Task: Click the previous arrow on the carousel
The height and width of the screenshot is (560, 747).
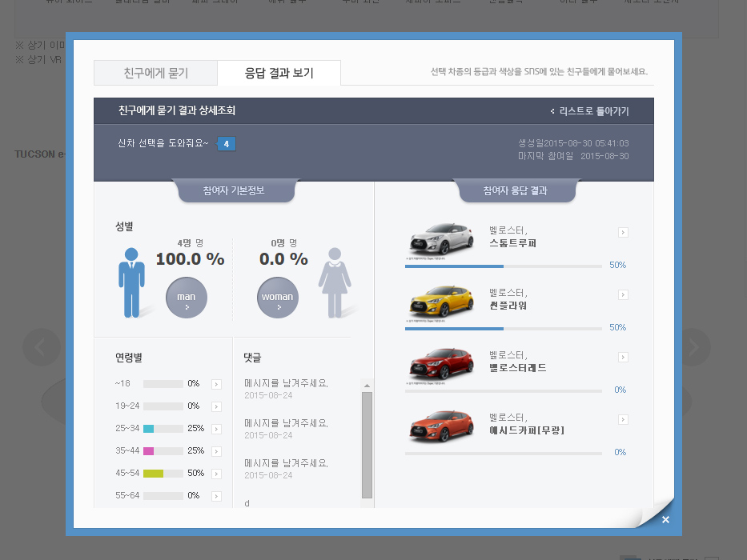Action: 42,347
